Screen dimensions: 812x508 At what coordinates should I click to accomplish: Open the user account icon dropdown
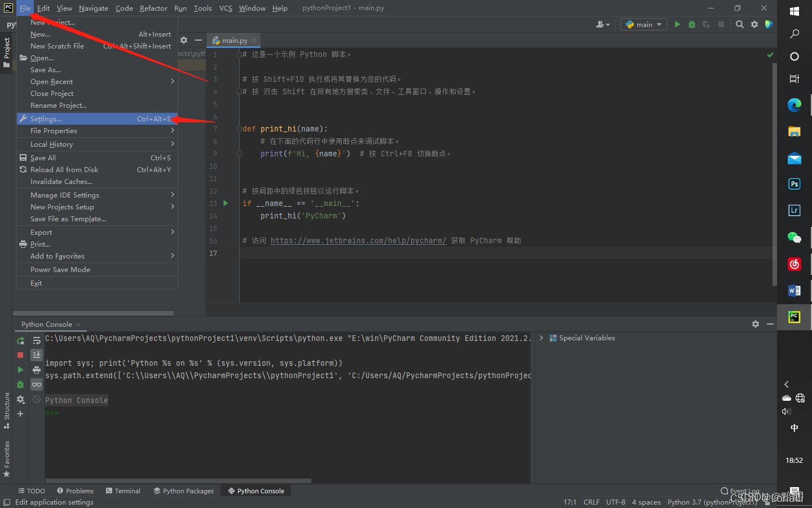[603, 24]
